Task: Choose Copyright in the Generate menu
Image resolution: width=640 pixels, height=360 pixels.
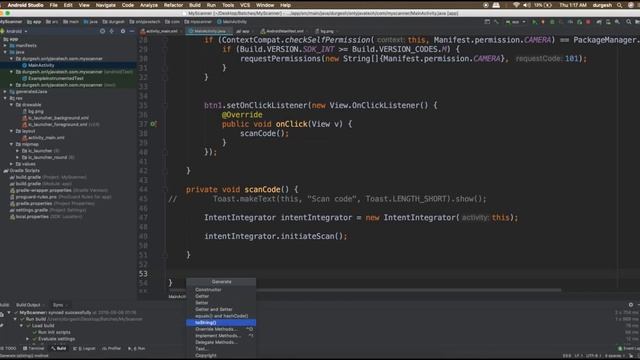Action: (x=221, y=355)
